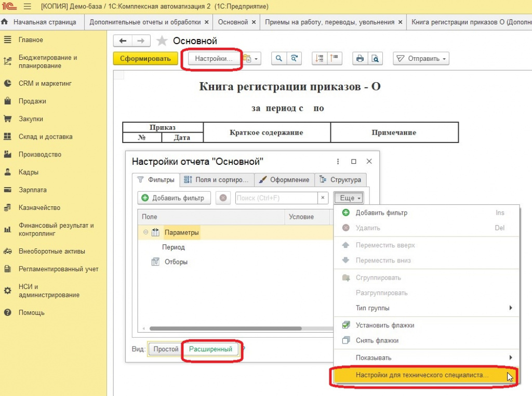The height and width of the screenshot is (396, 532).
Task: Choose Снять флажки menu item
Action: (x=427, y=340)
